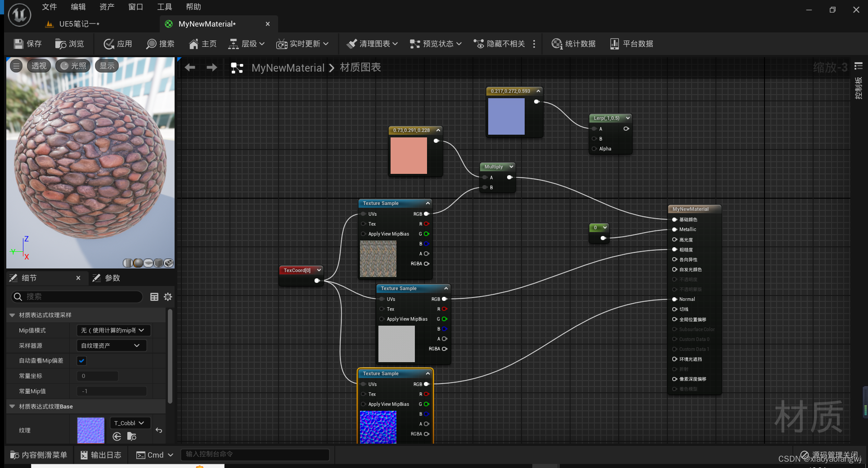Select the sphere preview mesh icon
Viewport: 868px width, 468px height.
coord(138,263)
